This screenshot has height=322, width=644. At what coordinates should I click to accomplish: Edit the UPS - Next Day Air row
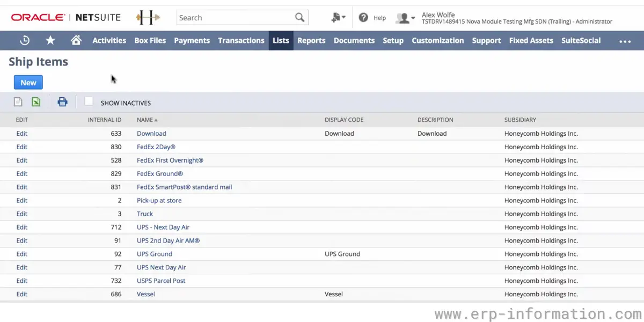point(21,228)
